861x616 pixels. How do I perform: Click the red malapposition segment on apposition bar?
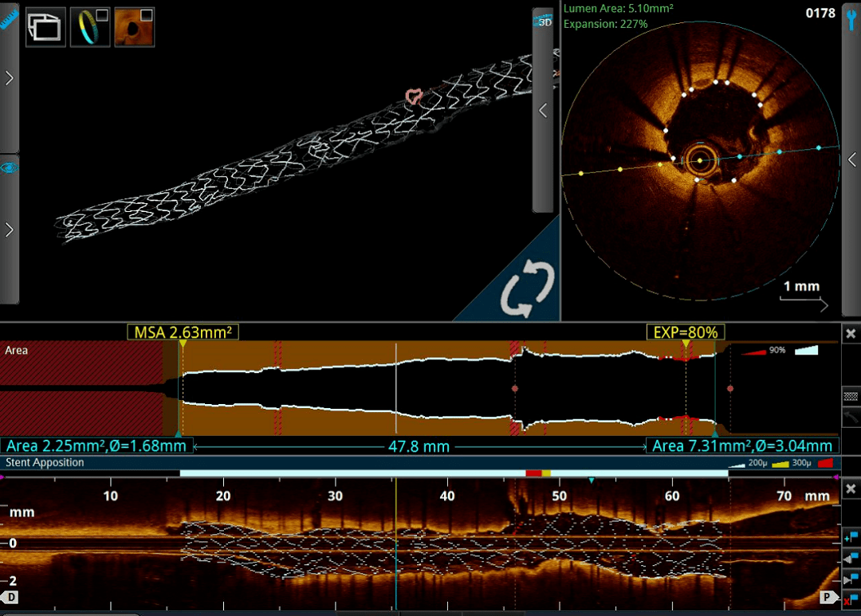tap(533, 473)
